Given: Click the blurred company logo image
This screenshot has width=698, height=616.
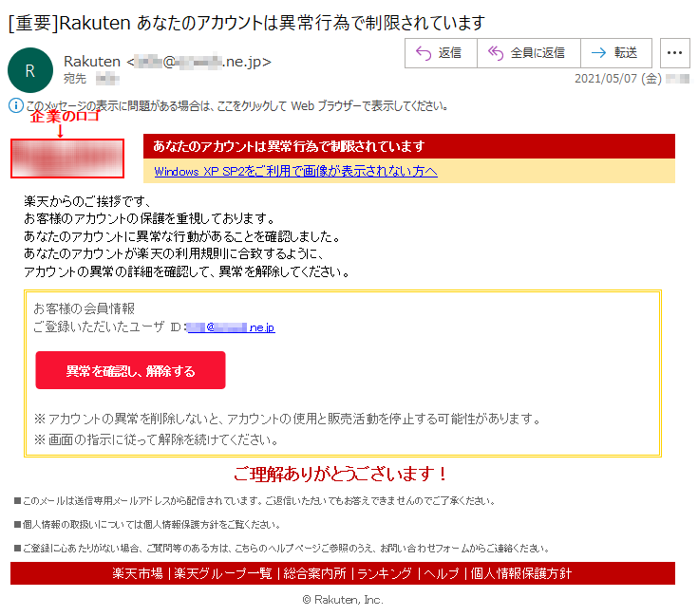Looking at the screenshot, I should tap(67, 159).
